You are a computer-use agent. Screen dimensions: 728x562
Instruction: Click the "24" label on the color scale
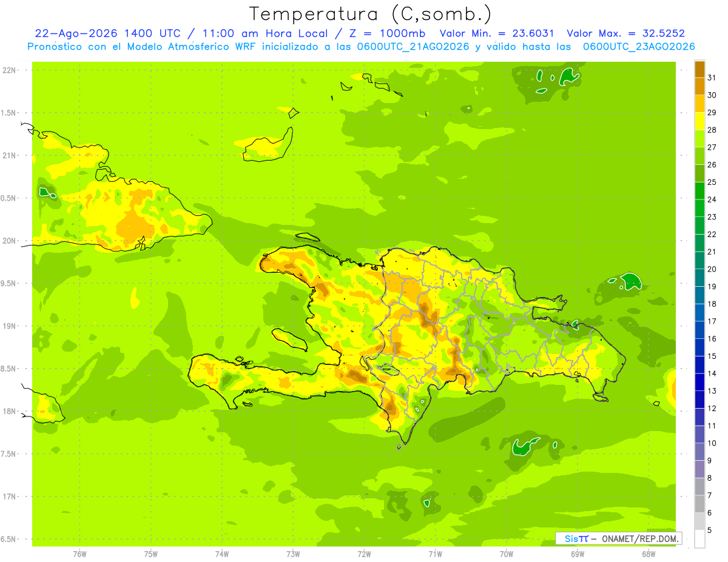(712, 199)
